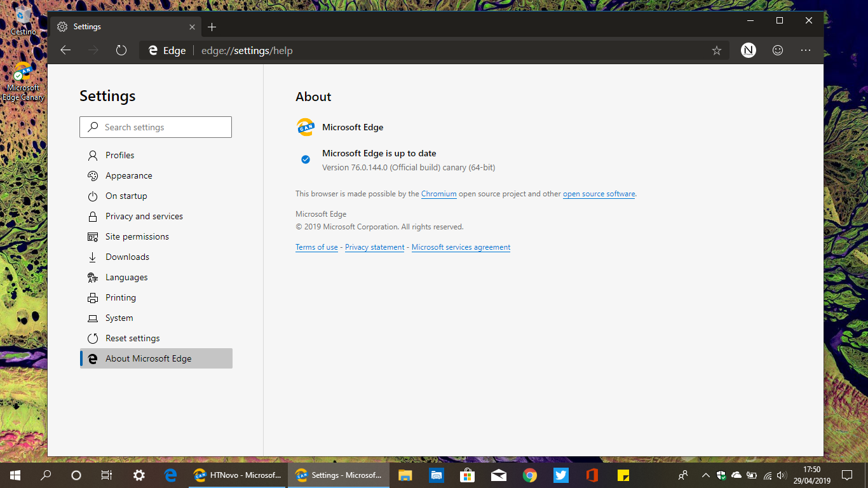Open Action Center notifications icon
The height and width of the screenshot is (488, 868).
[847, 475]
